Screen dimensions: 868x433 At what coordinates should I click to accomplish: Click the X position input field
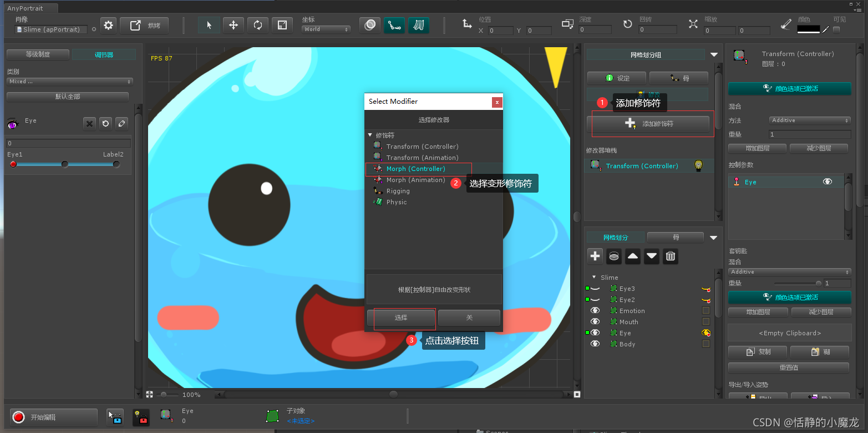[500, 31]
